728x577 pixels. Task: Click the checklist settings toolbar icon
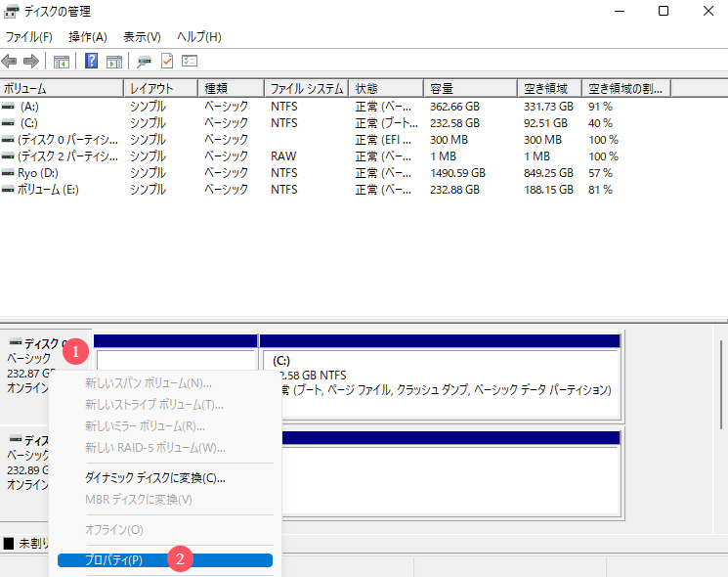coord(190,61)
